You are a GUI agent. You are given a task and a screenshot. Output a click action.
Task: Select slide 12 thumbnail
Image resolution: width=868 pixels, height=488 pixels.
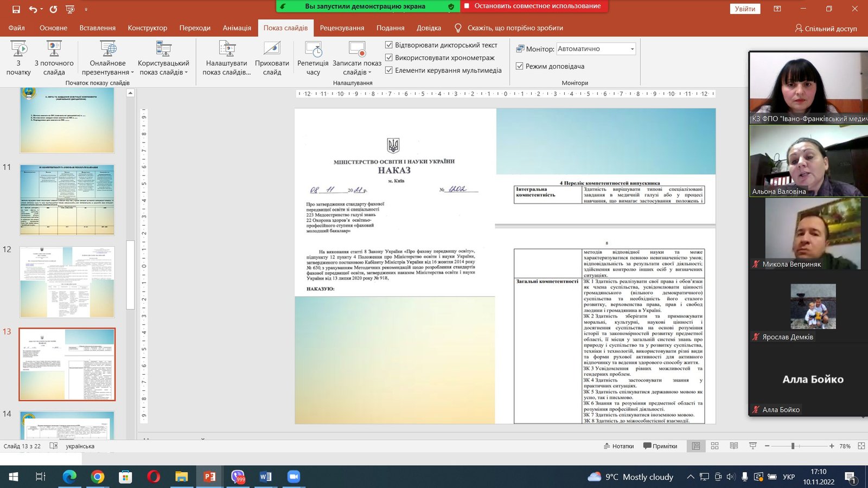tap(67, 282)
